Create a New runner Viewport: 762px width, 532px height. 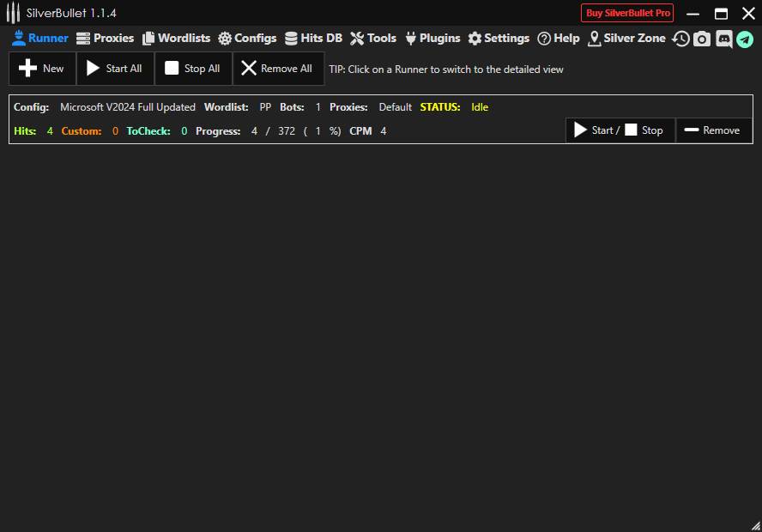(x=42, y=69)
